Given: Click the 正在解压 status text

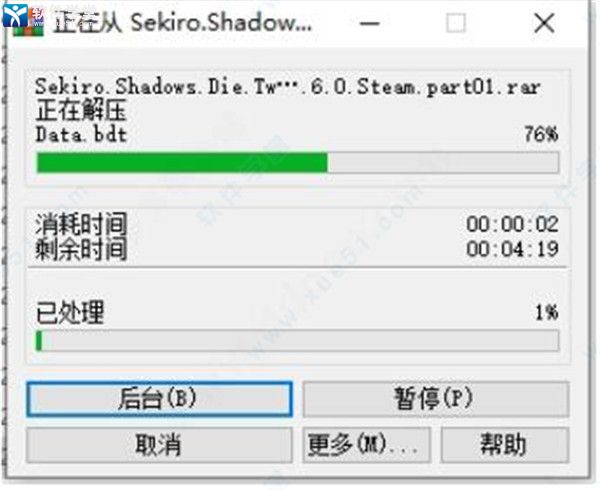Looking at the screenshot, I should tap(81, 111).
